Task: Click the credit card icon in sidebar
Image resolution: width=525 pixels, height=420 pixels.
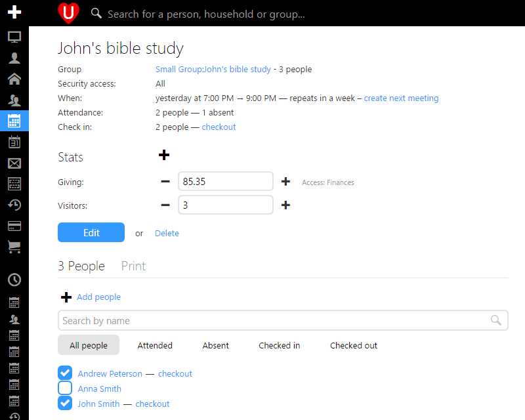Action: [x=14, y=226]
